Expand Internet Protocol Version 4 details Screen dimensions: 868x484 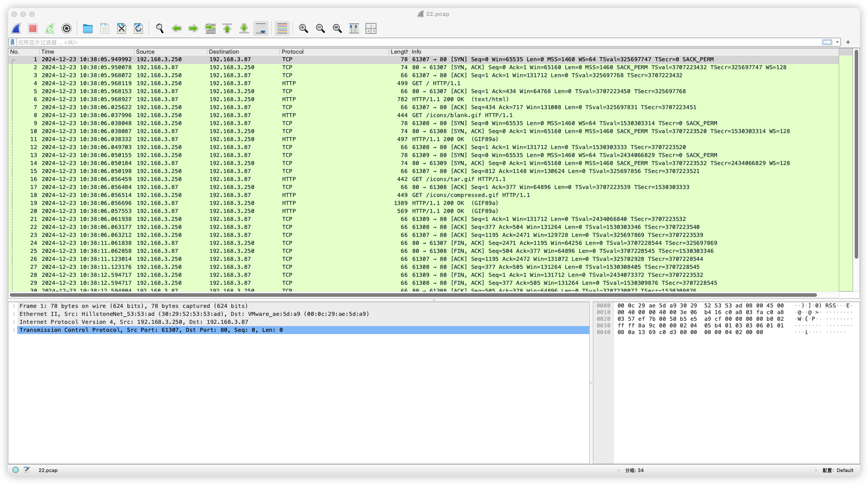coord(14,322)
